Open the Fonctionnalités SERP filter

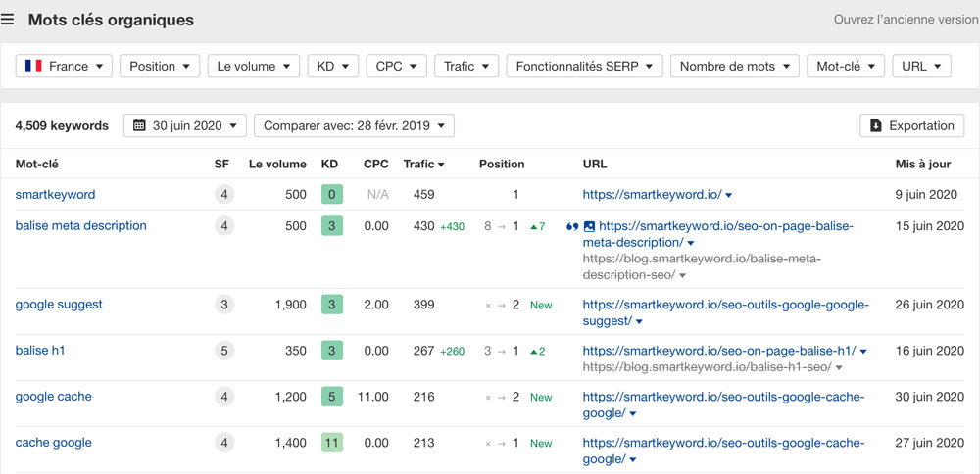click(x=584, y=67)
